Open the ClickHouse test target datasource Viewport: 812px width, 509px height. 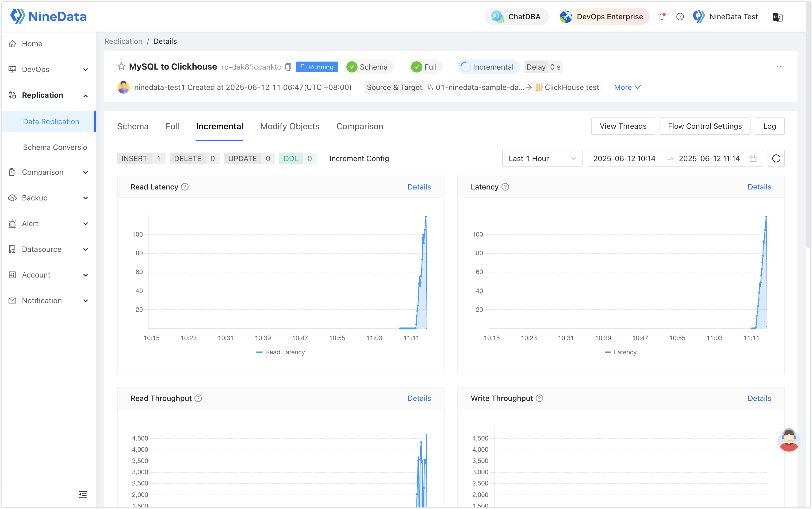[x=567, y=87]
